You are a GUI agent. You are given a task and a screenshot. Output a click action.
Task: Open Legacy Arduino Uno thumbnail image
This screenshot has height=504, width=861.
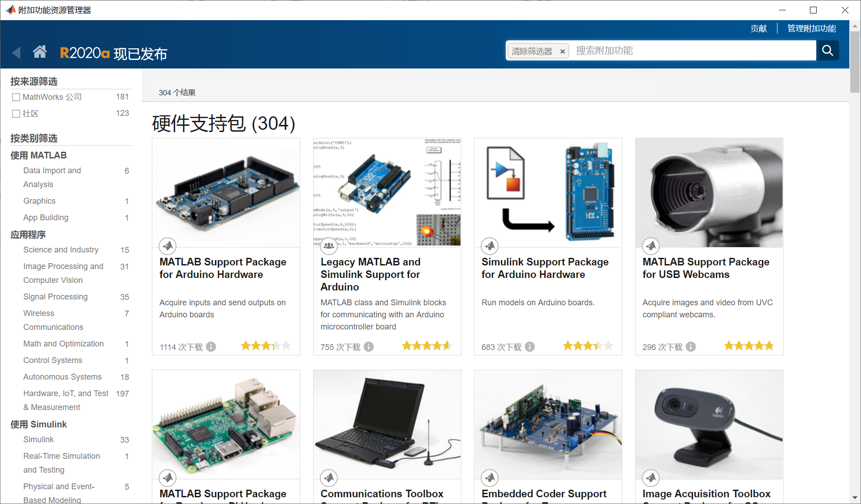[x=387, y=192]
